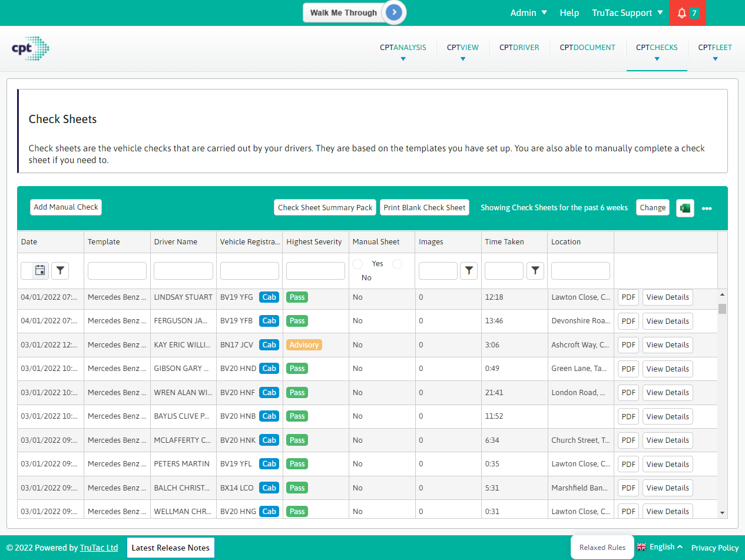This screenshot has width=745, height=560.
Task: Select Yes for Manual Sheet filter
Action: point(358,263)
